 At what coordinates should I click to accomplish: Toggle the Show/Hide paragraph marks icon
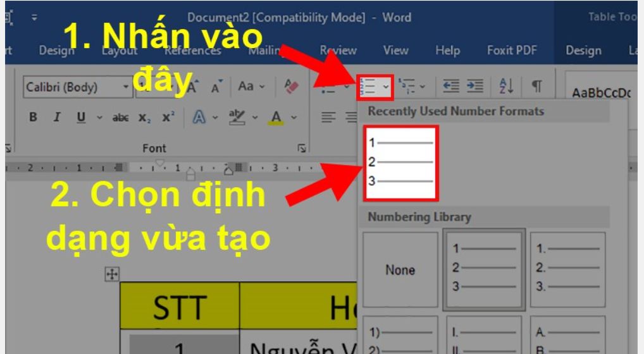pos(536,86)
